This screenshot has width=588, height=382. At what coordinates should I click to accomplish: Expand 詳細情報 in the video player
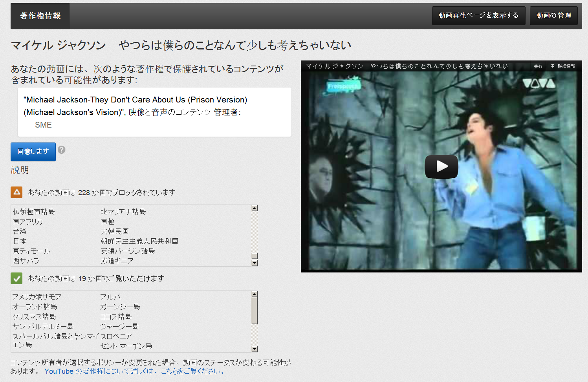(x=563, y=66)
